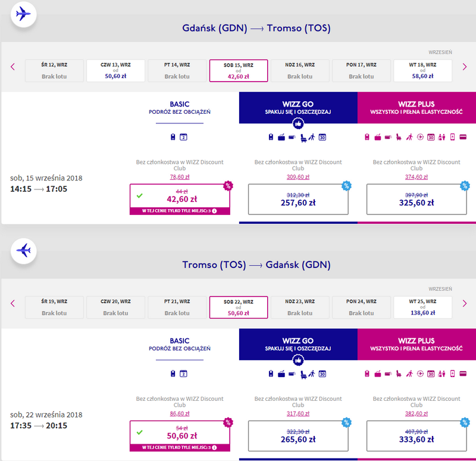
Task: Click return WIZZ PLUS fare column header
Action: pyautogui.click(x=416, y=344)
